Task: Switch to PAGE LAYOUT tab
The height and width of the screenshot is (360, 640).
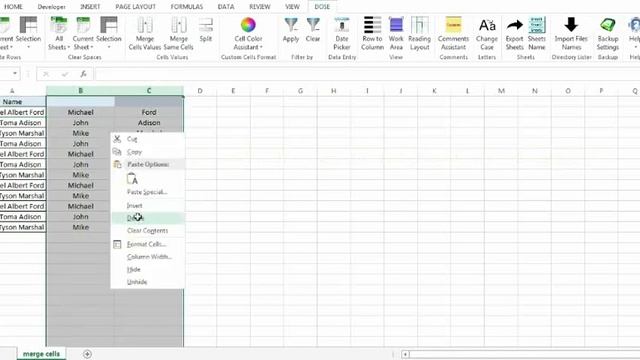Action: pyautogui.click(x=136, y=7)
